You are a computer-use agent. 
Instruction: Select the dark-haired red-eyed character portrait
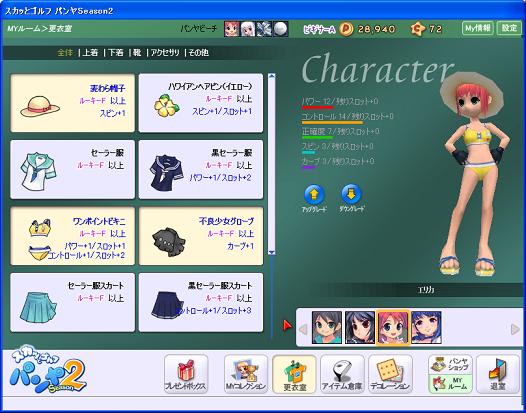(360, 327)
